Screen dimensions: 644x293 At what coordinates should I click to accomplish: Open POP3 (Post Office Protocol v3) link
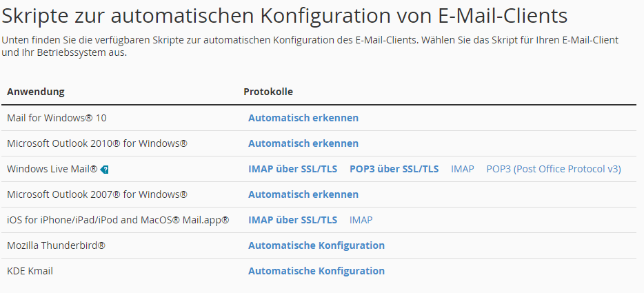coord(553,169)
